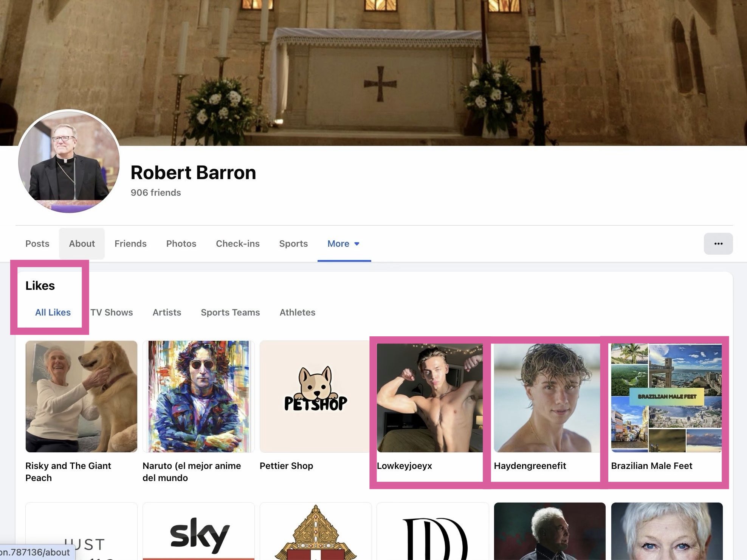Show the Athletes likes
Viewport: 747px width, 560px height.
(297, 312)
